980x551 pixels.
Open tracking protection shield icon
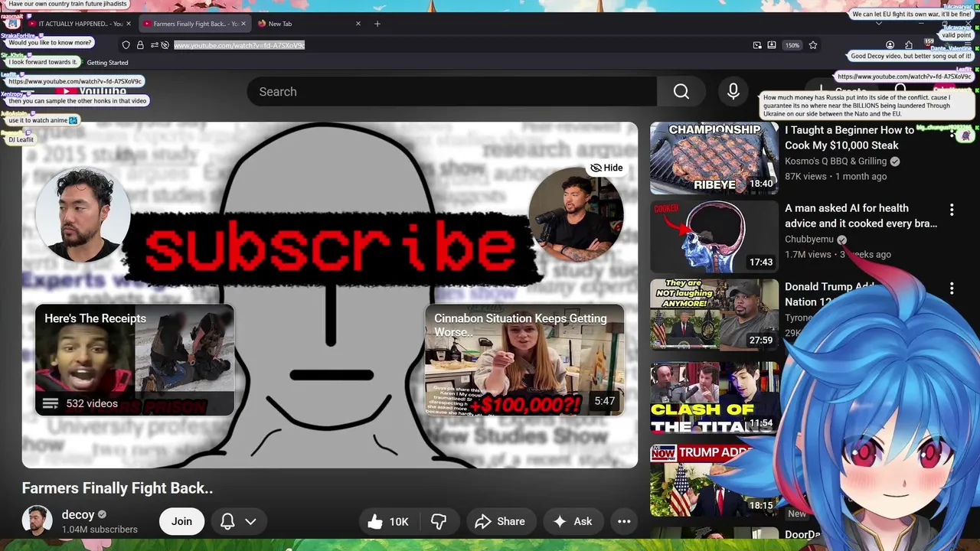[126, 45]
